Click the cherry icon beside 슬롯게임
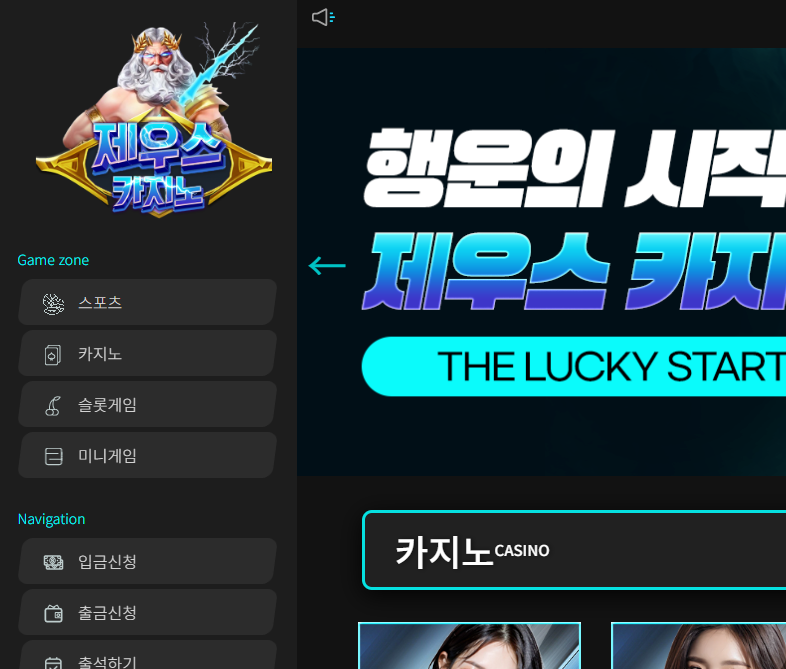The height and width of the screenshot is (669, 786). tap(53, 405)
